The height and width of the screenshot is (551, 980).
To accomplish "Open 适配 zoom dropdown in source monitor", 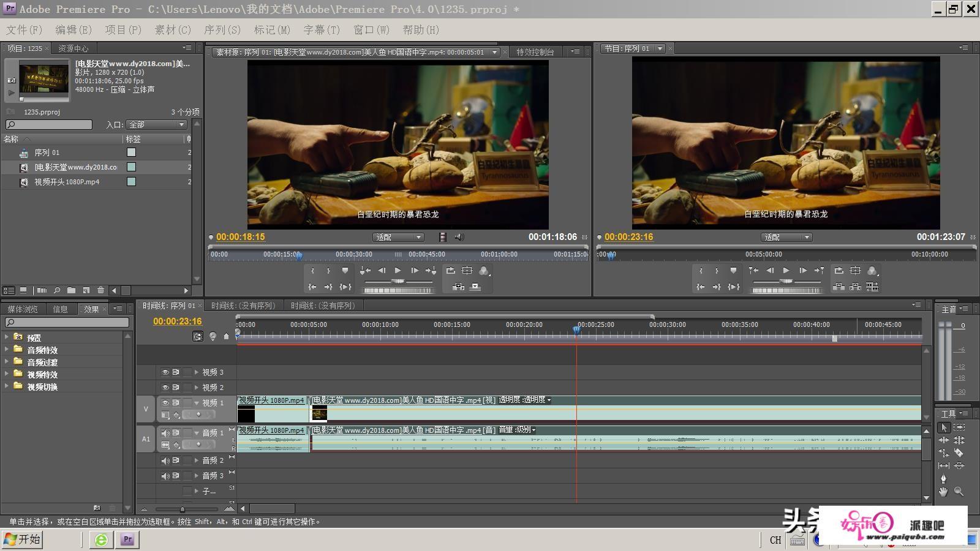I will [x=398, y=237].
